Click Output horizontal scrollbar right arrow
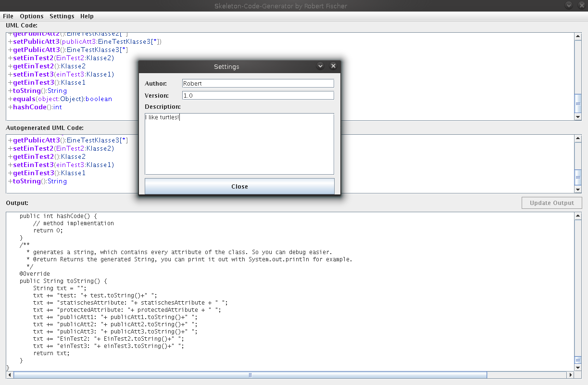588x385 pixels. click(571, 375)
